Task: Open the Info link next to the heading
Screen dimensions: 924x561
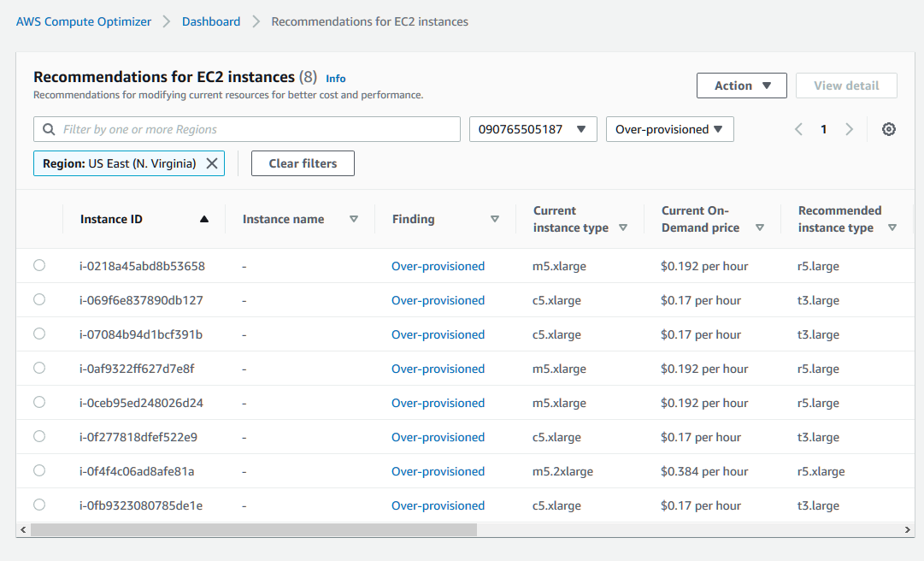Action: coord(335,78)
